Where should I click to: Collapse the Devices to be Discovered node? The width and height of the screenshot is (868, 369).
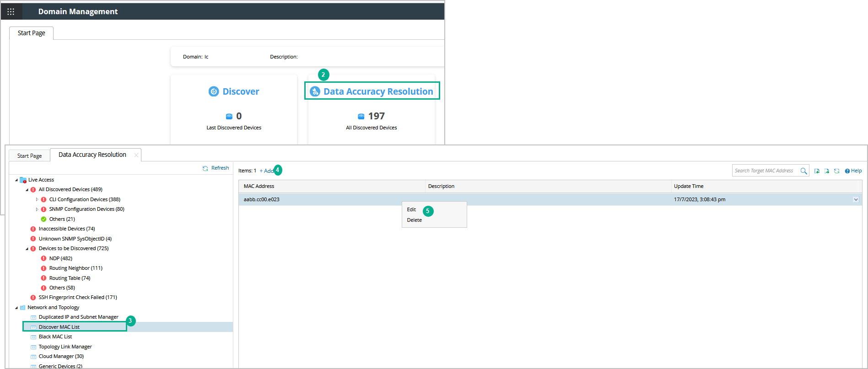point(27,249)
